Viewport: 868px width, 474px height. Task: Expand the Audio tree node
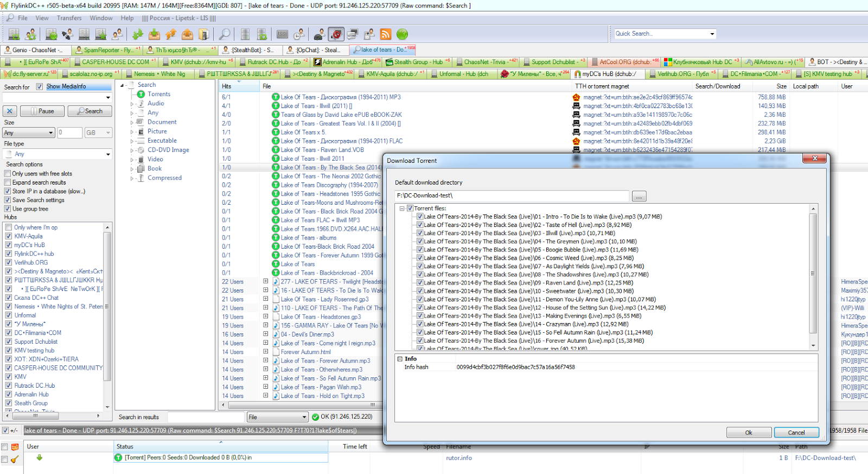click(132, 104)
